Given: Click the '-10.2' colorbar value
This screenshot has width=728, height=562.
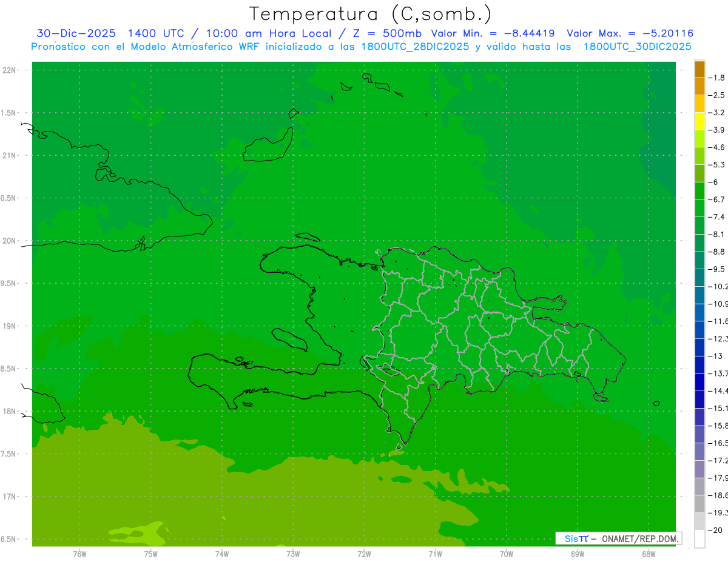Looking at the screenshot, I should click(718, 287).
